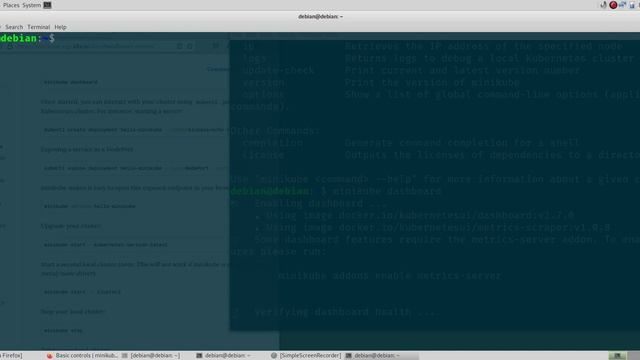Switch to SimpleScreenRecorder taskbar window
This screenshot has width=640, height=360.
pos(306,356)
